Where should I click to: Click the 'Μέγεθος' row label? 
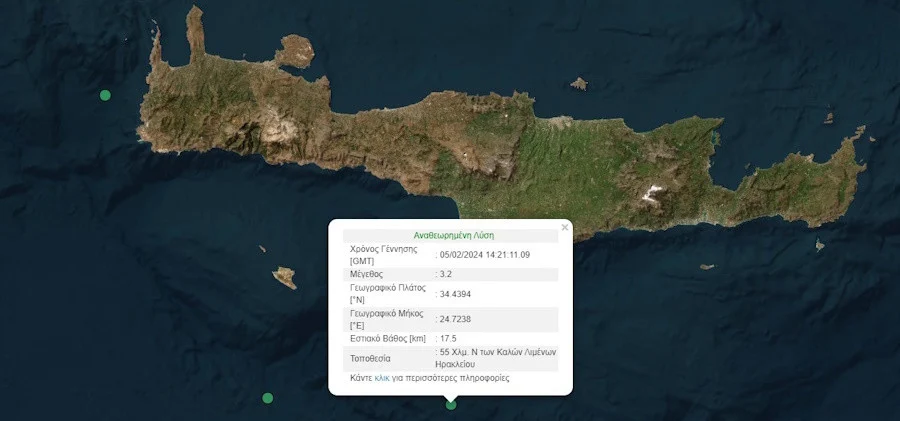366,273
